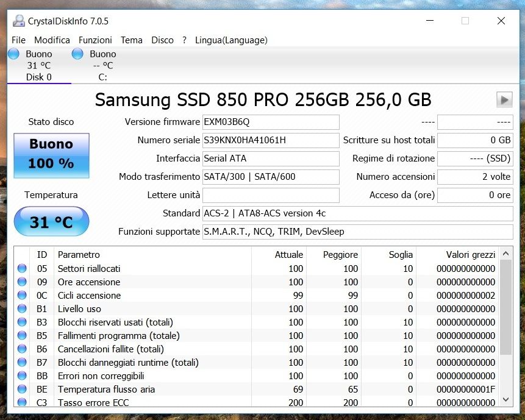This screenshot has width=525, height=420.
Task: Open the File menu
Action: click(18, 40)
